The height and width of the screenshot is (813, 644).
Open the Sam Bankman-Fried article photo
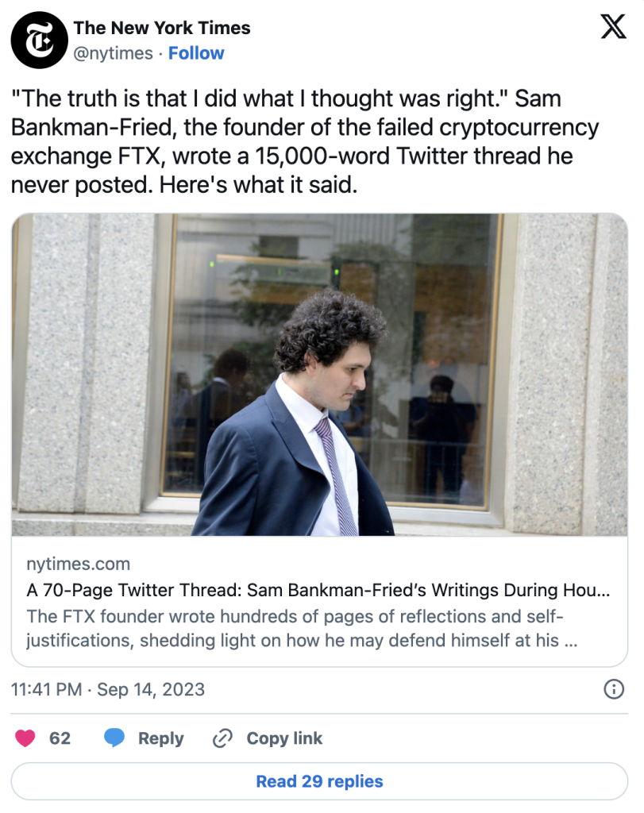(319, 375)
